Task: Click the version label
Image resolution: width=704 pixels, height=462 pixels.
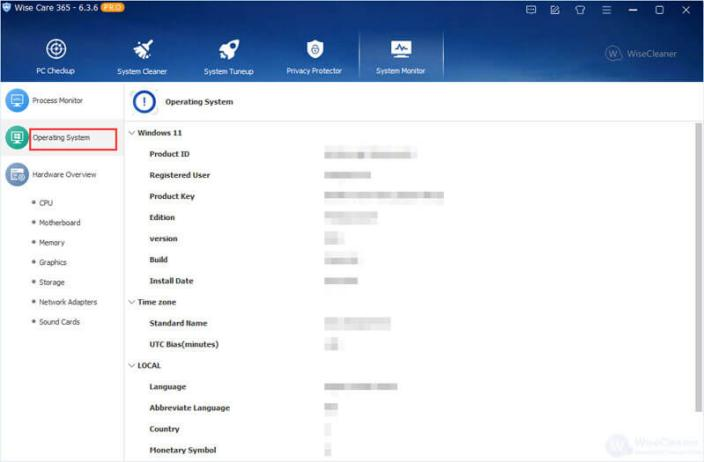Action: 163,238
